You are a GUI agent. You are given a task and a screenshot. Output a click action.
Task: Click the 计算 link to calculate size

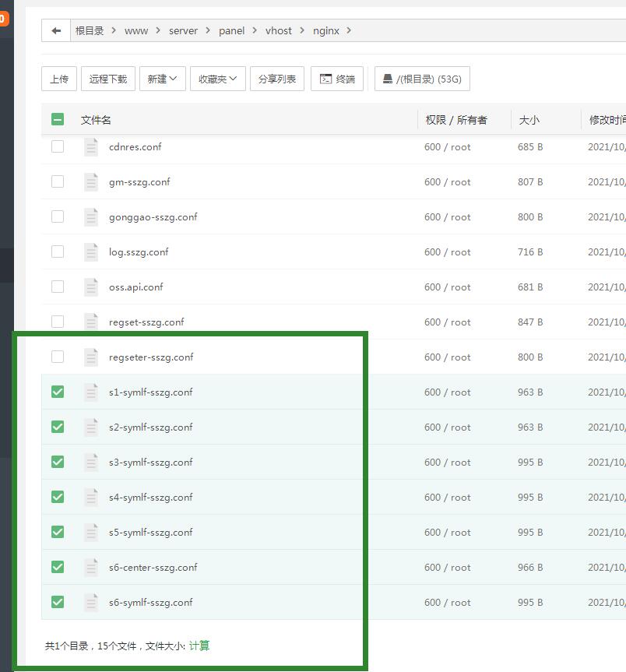(199, 646)
